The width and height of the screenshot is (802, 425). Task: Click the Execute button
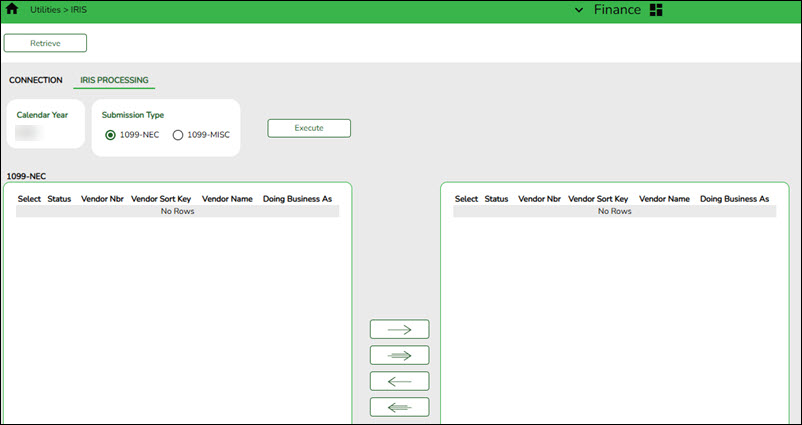[309, 128]
